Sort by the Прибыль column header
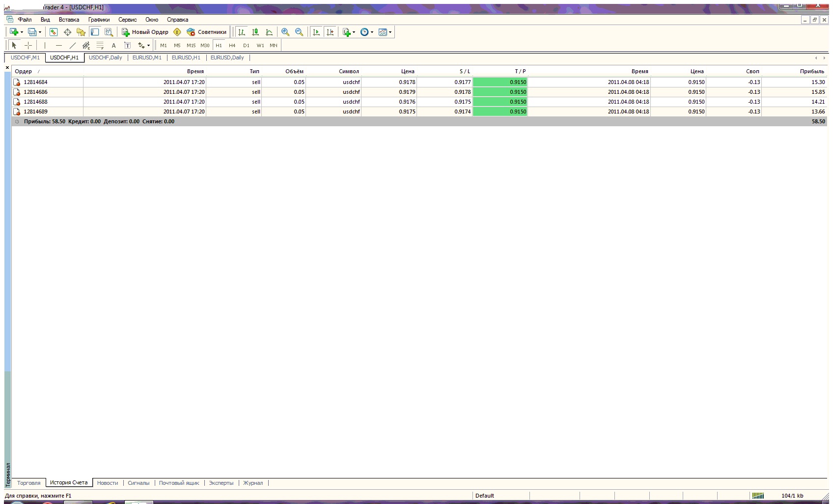Image resolution: width=833 pixels, height=504 pixels. (x=811, y=71)
